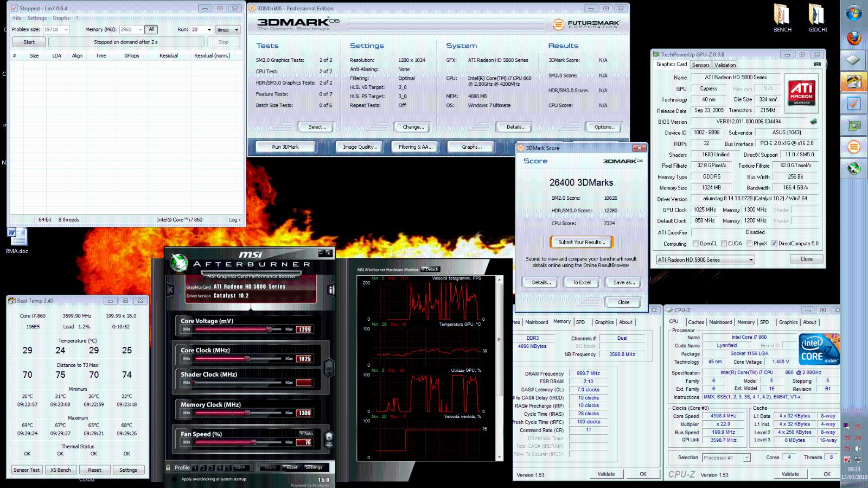
Task: Expand the LinX Log panel
Action: point(234,220)
